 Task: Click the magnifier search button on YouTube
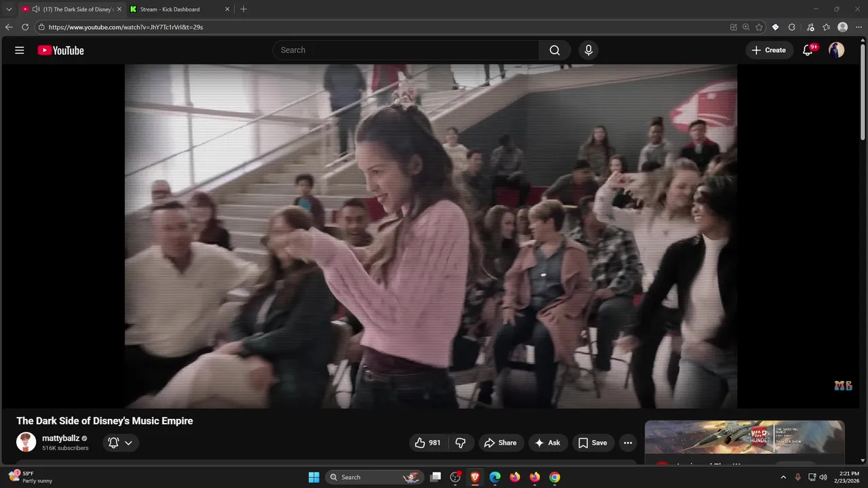(x=555, y=50)
